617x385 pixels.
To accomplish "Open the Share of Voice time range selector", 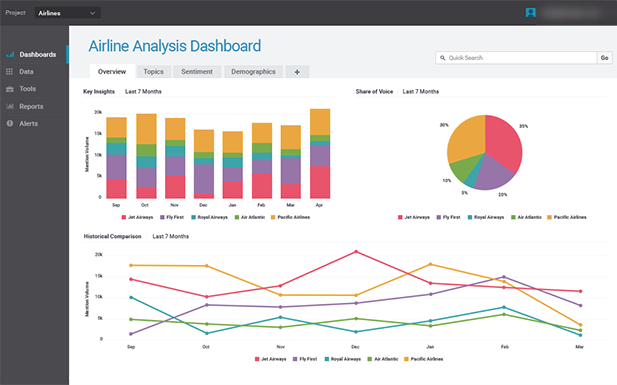I will [421, 91].
